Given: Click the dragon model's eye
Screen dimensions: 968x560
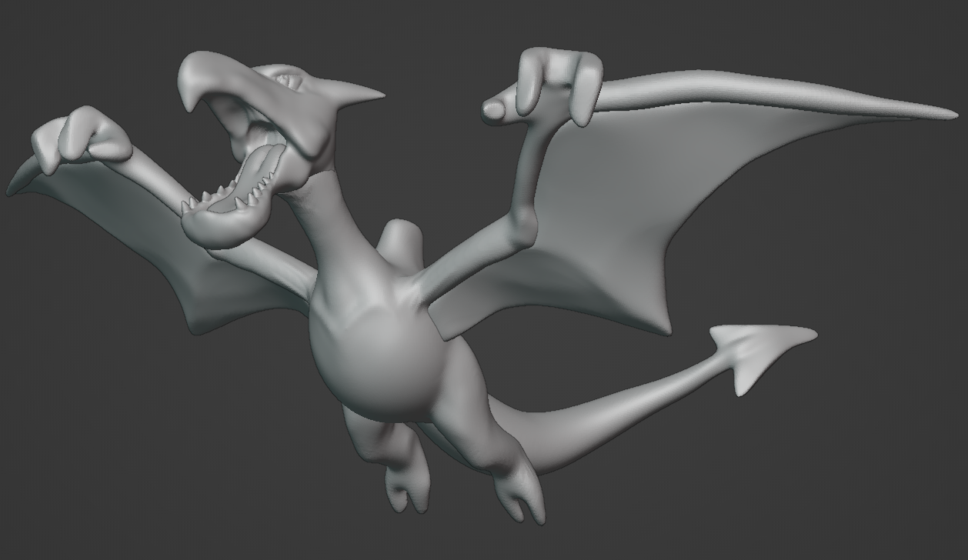Looking at the screenshot, I should point(285,78).
